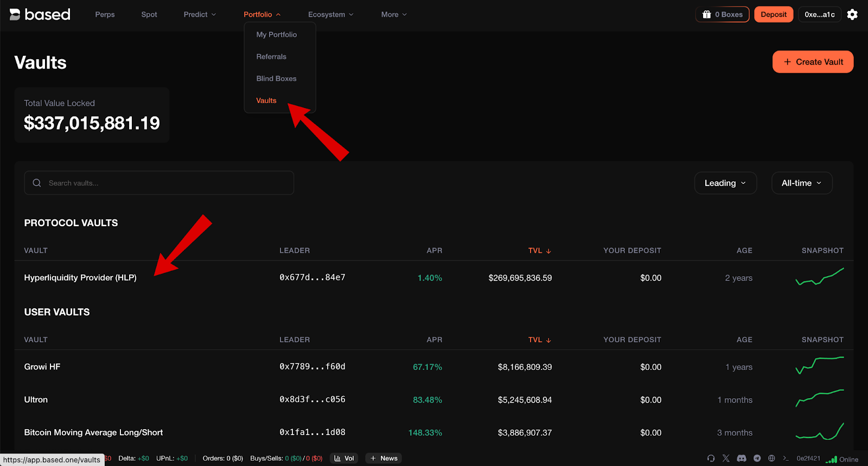The width and height of the screenshot is (868, 466).
Task: Expand the More menu
Action: point(394,15)
